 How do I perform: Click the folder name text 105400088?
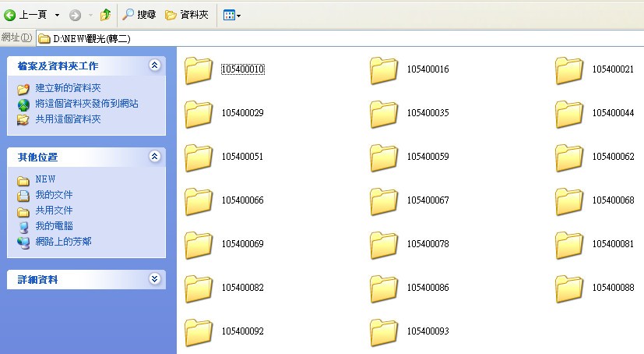tap(613, 288)
